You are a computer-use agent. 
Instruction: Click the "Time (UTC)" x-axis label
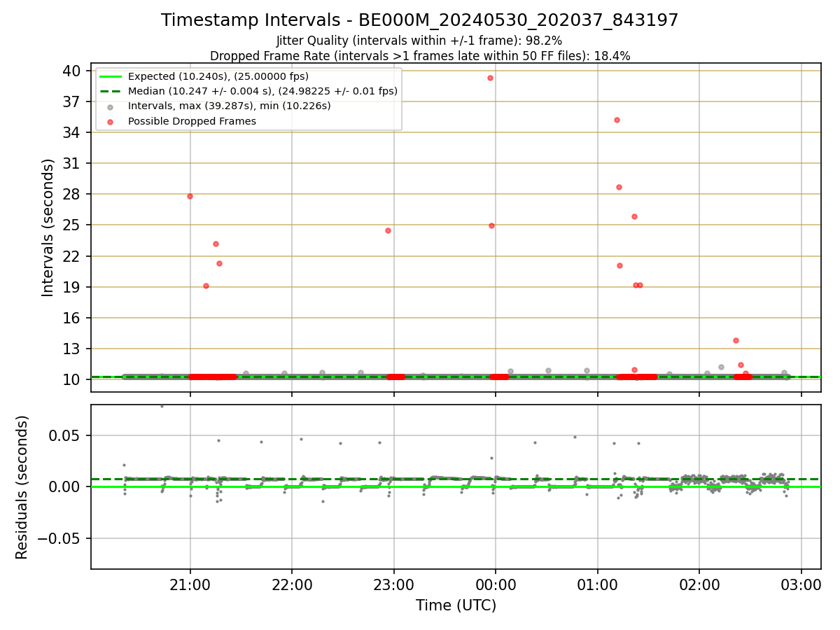[456, 605]
